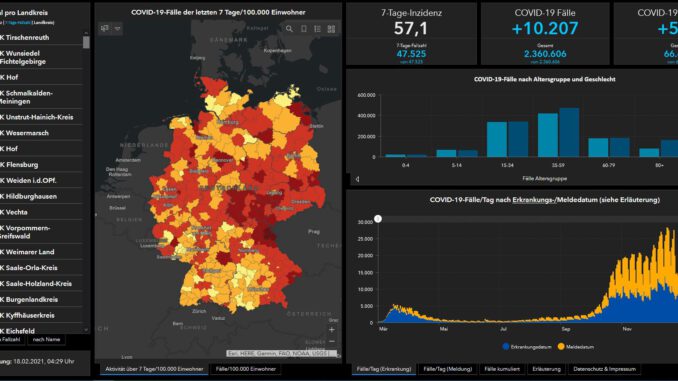Screen dimensions: 678x381
Task: Collapse the age group chart left arrow
Action: (x=357, y=179)
